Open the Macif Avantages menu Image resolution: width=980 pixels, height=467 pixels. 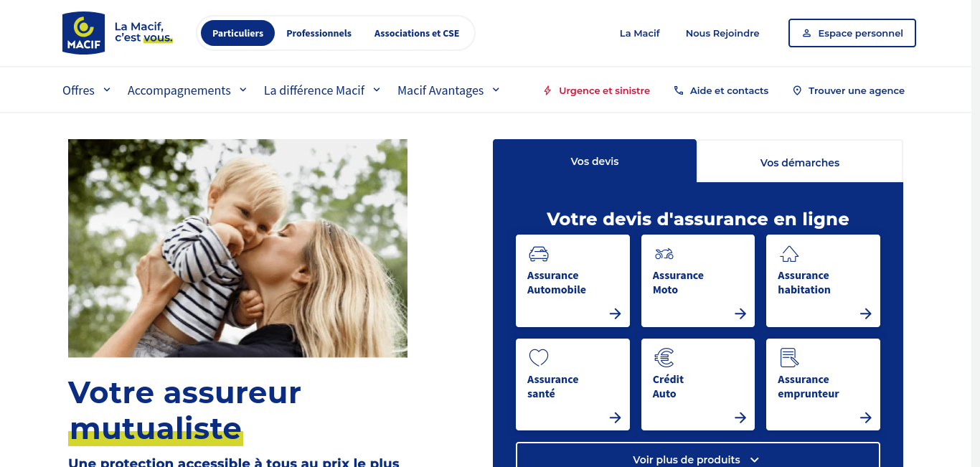[x=448, y=90]
